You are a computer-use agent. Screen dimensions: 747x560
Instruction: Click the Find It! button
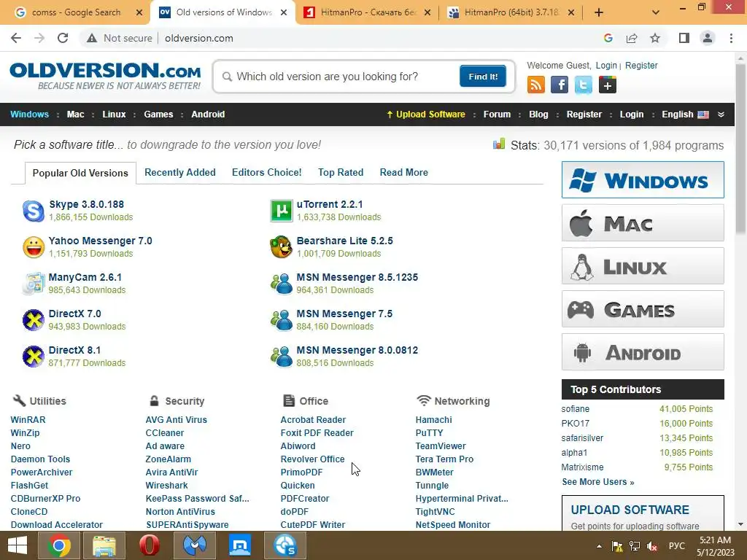[483, 76]
